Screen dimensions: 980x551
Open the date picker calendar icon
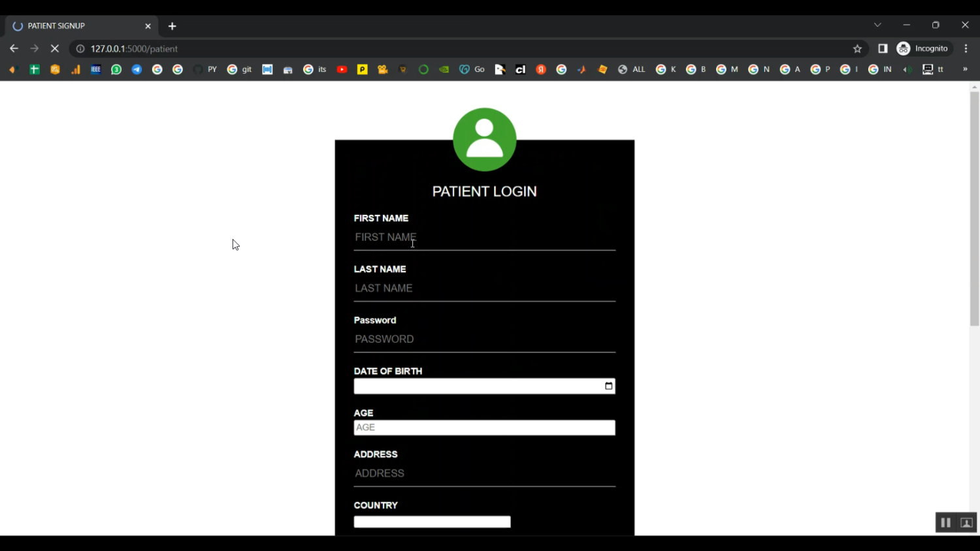pyautogui.click(x=609, y=386)
